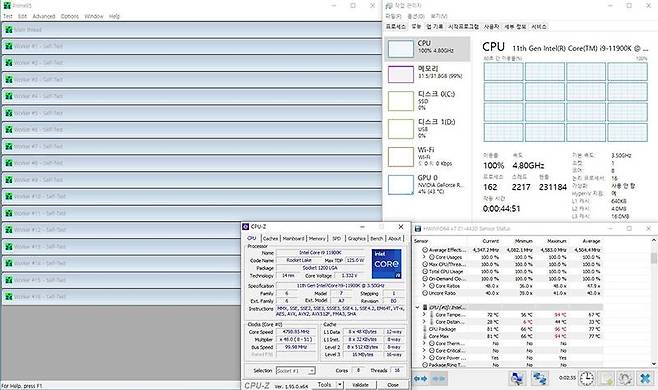Select Disk 1 (D:) in Task Manager

point(427,128)
